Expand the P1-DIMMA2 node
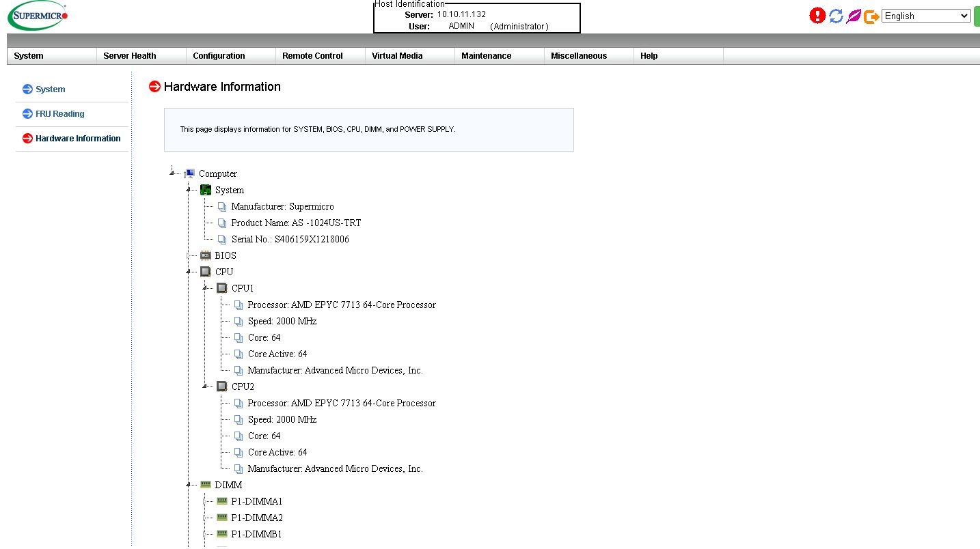 205,518
